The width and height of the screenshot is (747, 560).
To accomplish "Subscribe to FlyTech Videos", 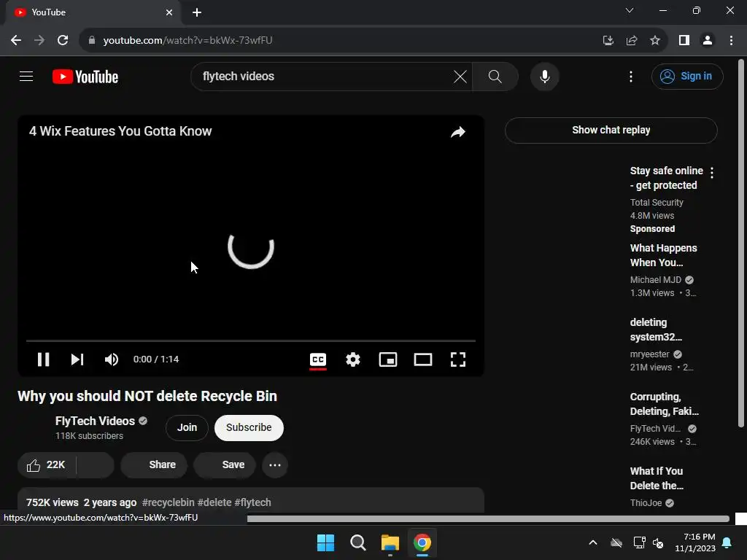I will coord(249,427).
